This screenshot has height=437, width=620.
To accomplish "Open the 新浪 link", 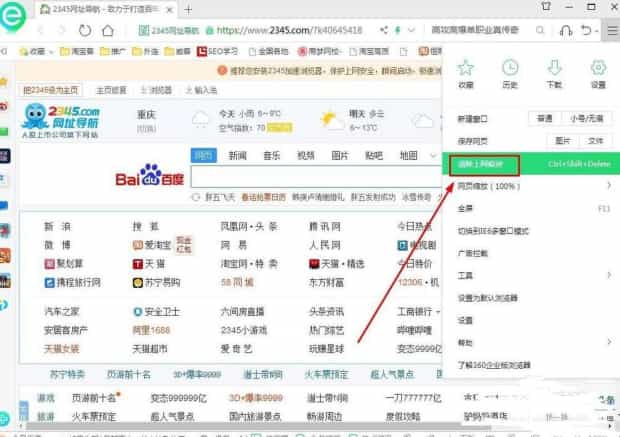I will click(57, 227).
